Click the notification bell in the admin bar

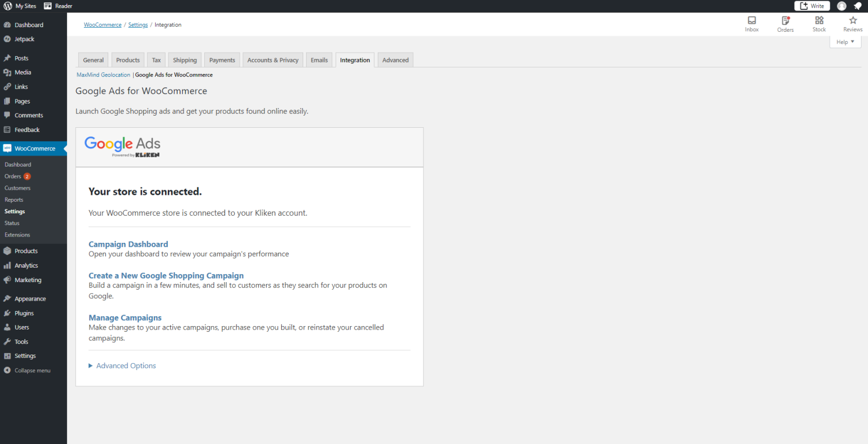tap(859, 6)
